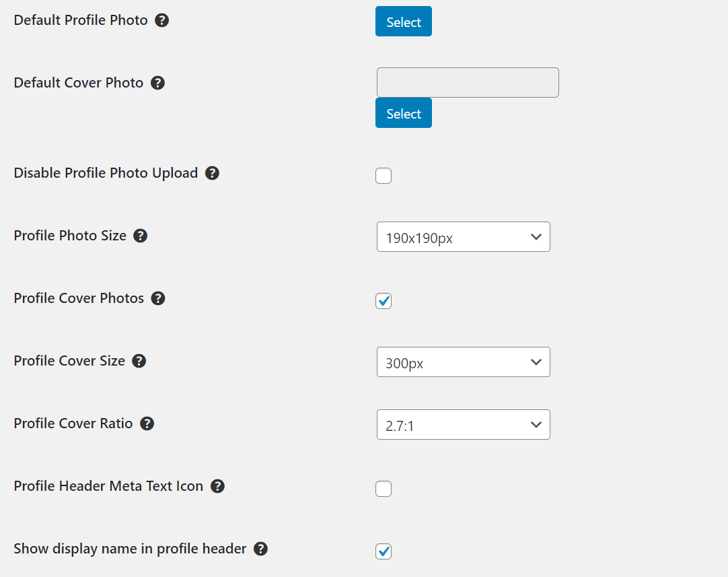Uncheck the Profile Cover Photos checkbox
This screenshot has width=728, height=577.
point(384,301)
